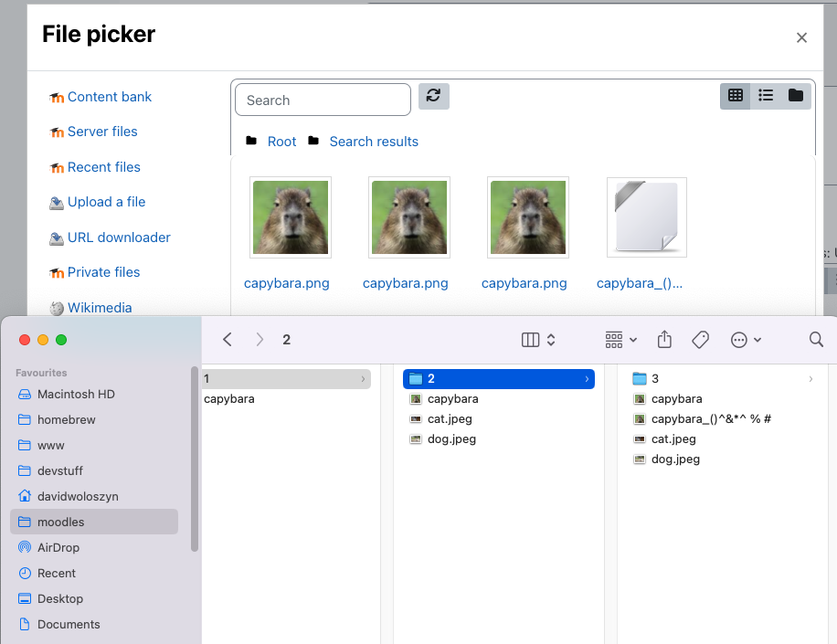
Task: Expand Finder group-by dropdown arrow
Action: click(633, 340)
